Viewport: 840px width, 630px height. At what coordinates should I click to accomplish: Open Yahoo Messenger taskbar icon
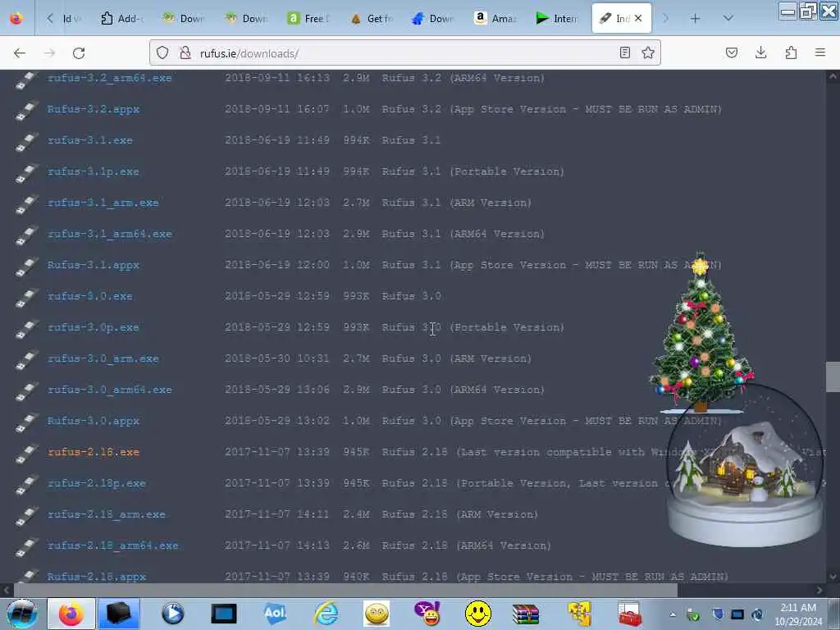(x=427, y=614)
